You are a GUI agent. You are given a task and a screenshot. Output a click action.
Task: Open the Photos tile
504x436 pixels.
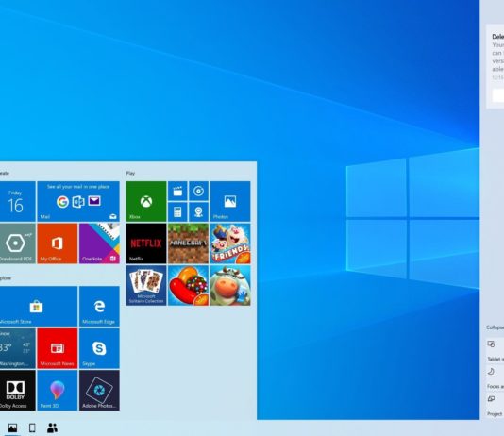(230, 201)
